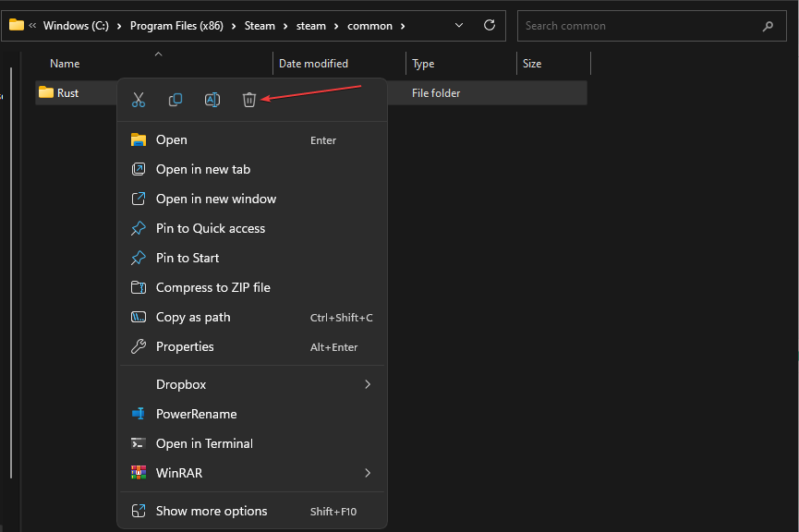
Task: Click the Steam breadcrumb in address bar
Action: point(260,26)
